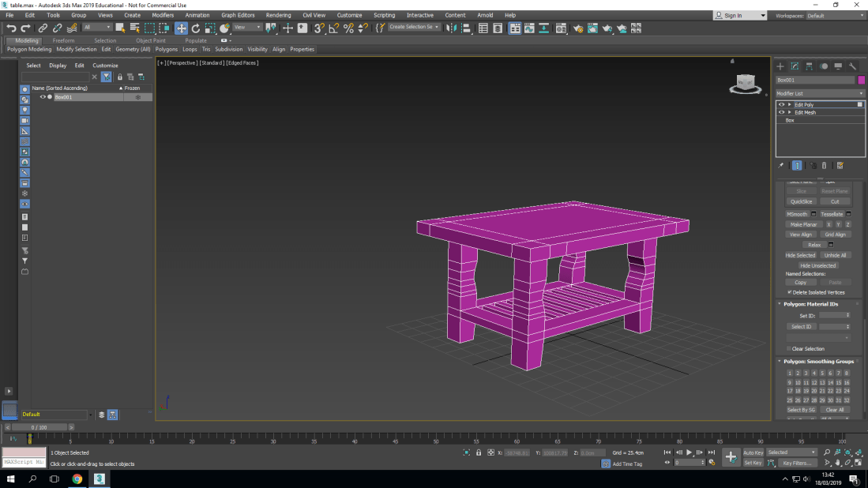Toggle visibility of the Edit Mesh modifier
The height and width of the screenshot is (488, 868).
(781, 112)
